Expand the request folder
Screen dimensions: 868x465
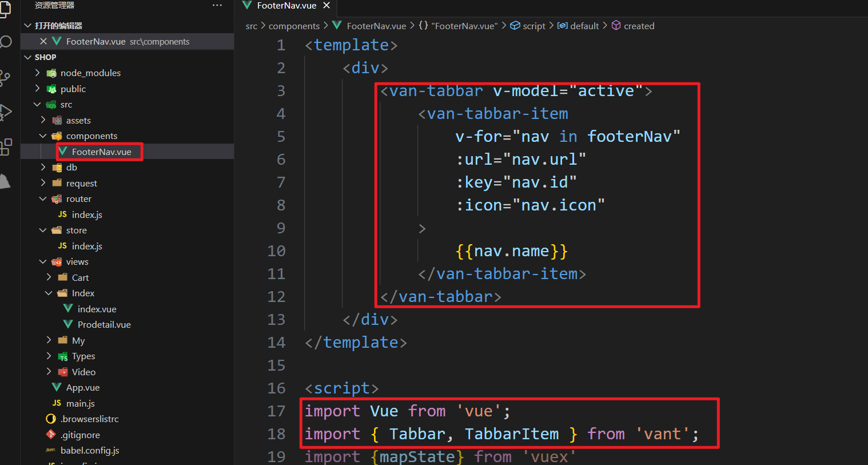pyautogui.click(x=43, y=183)
